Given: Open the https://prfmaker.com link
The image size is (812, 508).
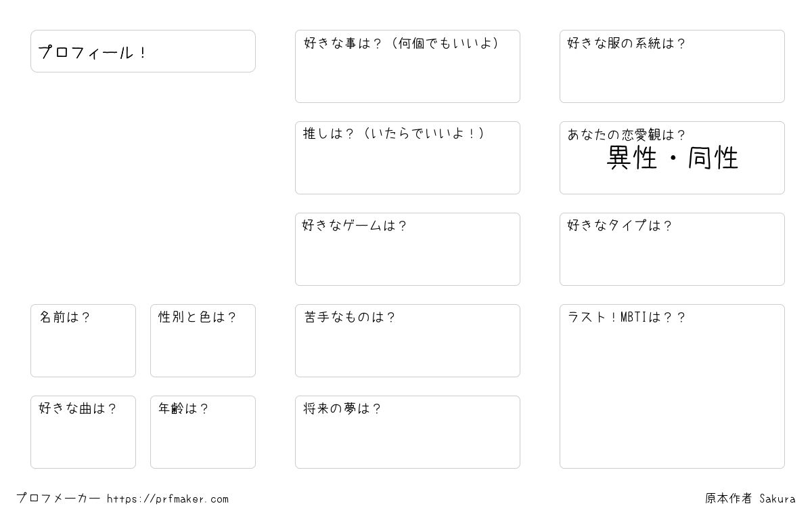Looking at the screenshot, I should [168, 499].
